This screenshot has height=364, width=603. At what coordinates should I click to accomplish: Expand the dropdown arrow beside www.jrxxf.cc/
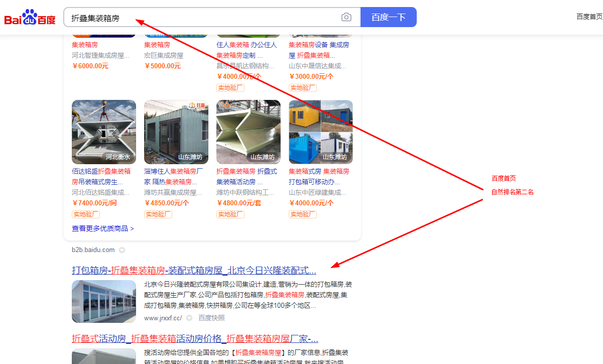coord(189,318)
